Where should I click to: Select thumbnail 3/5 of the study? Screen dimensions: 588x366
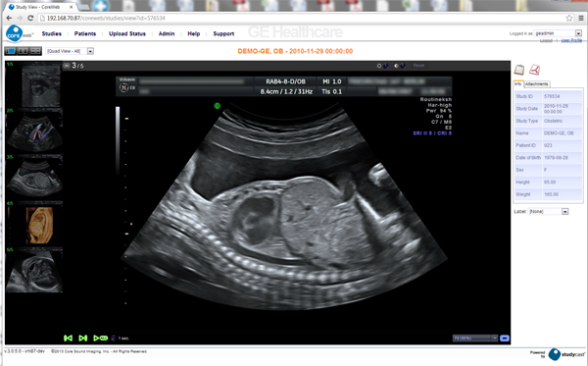34,177
